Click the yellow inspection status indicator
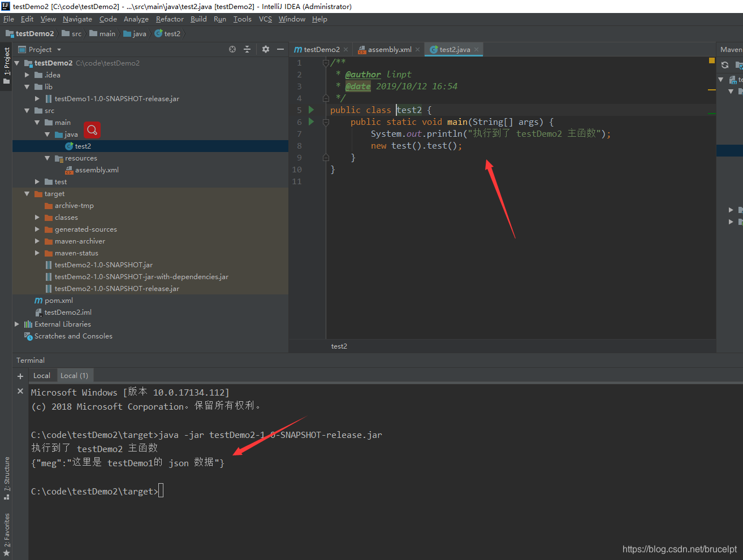 (712, 60)
